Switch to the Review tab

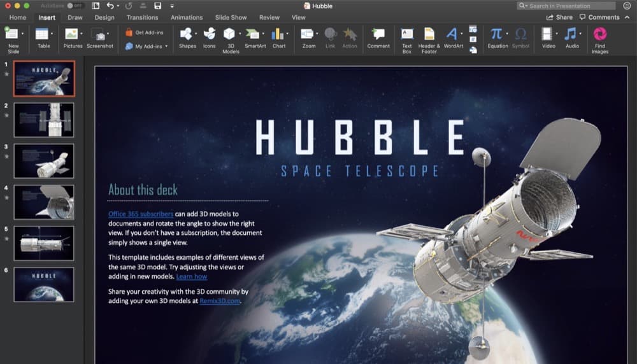[269, 17]
